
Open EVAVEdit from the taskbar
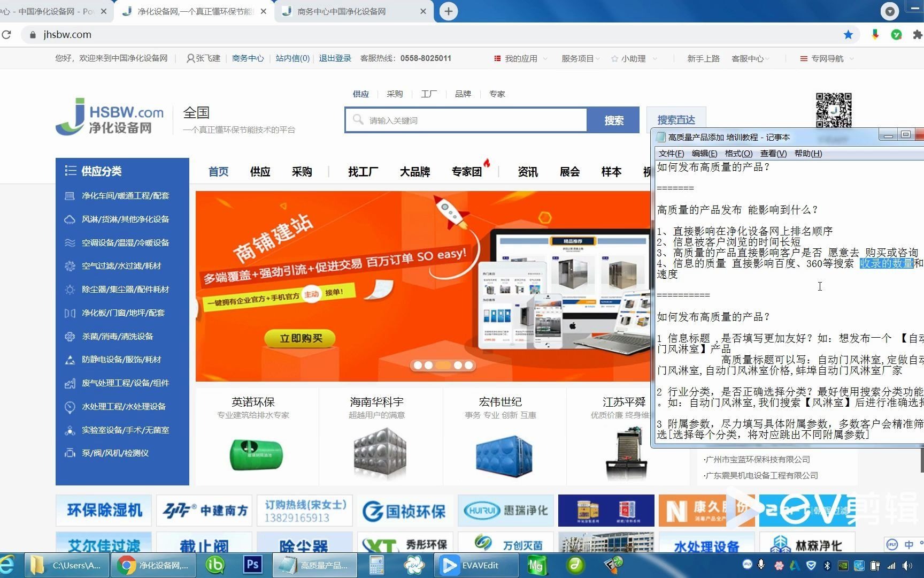pyautogui.click(x=475, y=565)
